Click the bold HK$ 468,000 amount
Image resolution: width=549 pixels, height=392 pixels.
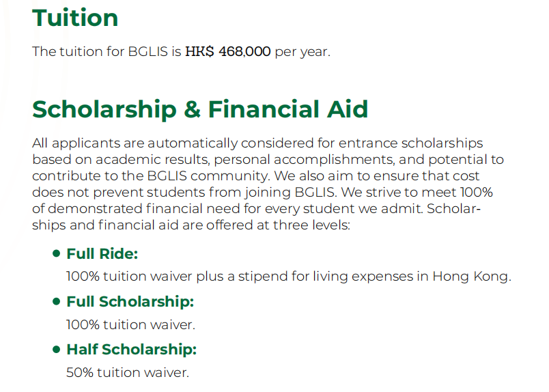(x=228, y=52)
